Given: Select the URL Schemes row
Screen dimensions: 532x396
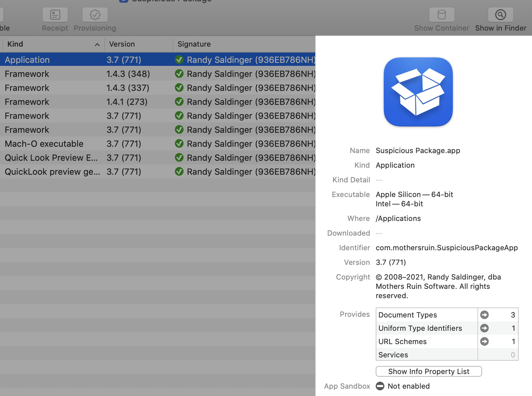Looking at the screenshot, I should (447, 341).
